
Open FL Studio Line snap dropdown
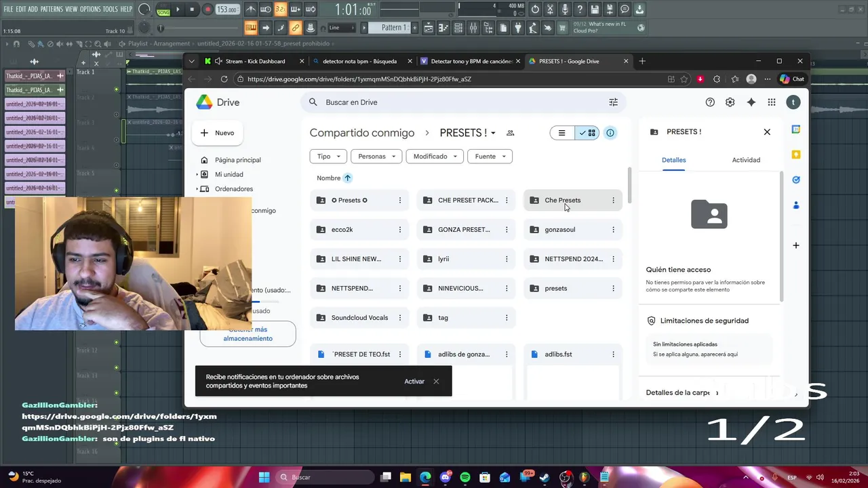point(342,28)
